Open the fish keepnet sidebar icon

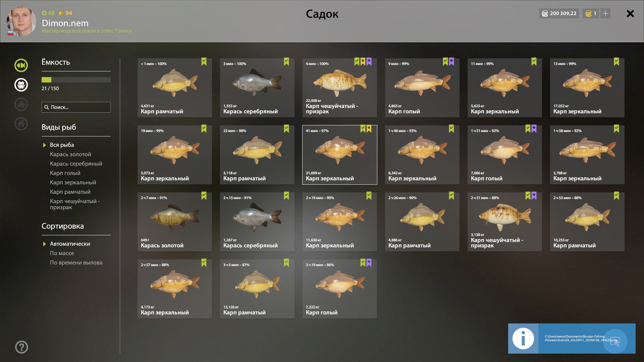(21, 65)
